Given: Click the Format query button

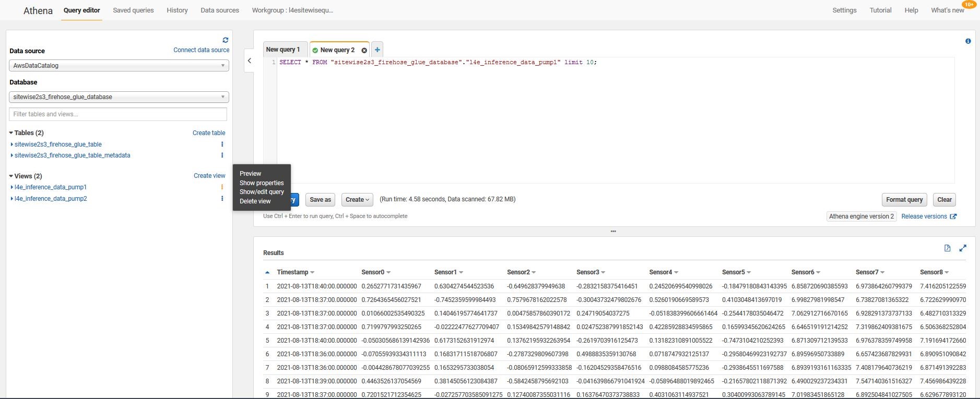Looking at the screenshot, I should (x=904, y=200).
